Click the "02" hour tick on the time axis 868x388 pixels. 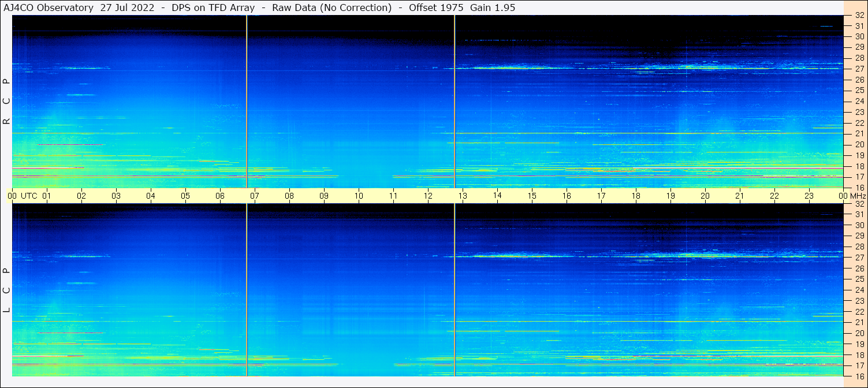click(x=81, y=196)
